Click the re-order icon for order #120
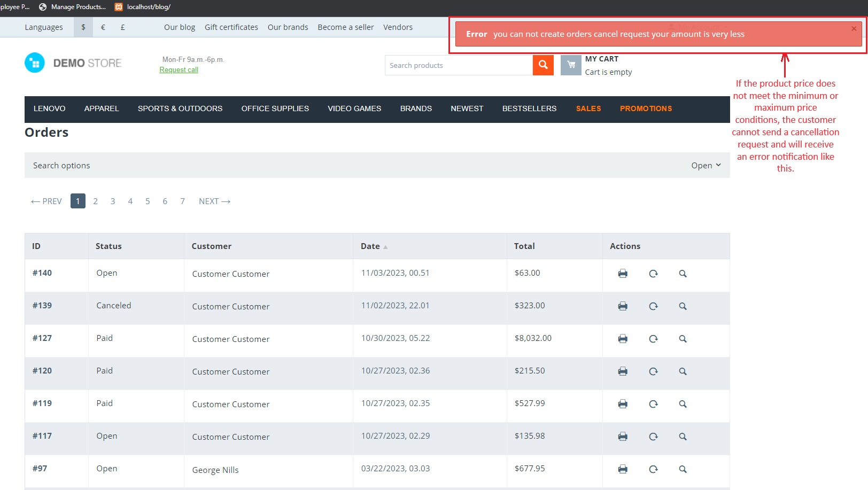Screen dimensions: 868x490 pyautogui.click(x=653, y=371)
